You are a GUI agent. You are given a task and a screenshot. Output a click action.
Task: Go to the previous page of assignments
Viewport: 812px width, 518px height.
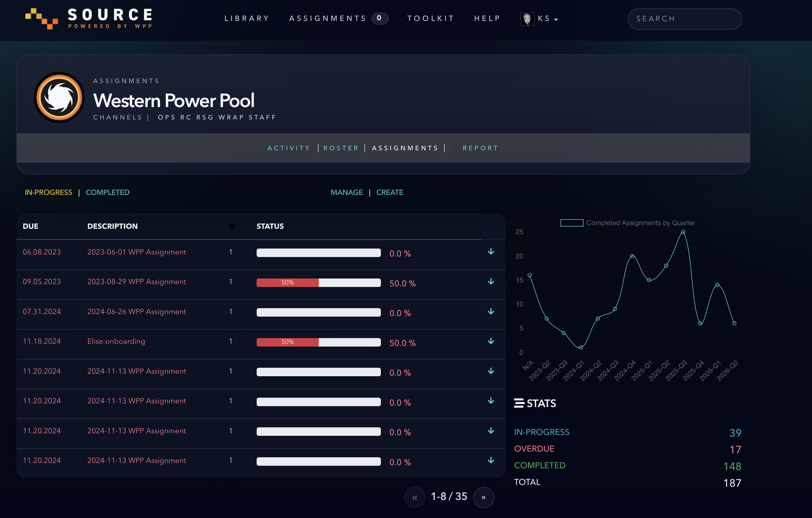click(x=415, y=497)
